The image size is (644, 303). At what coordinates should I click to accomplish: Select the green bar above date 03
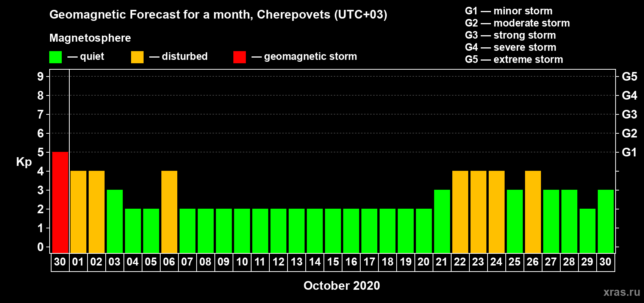pos(115,222)
